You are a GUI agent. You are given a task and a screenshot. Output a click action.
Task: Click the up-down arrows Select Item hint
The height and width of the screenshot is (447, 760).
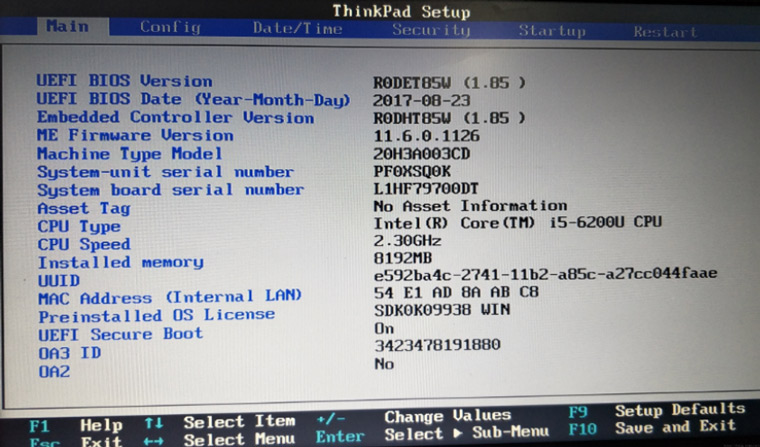220,423
